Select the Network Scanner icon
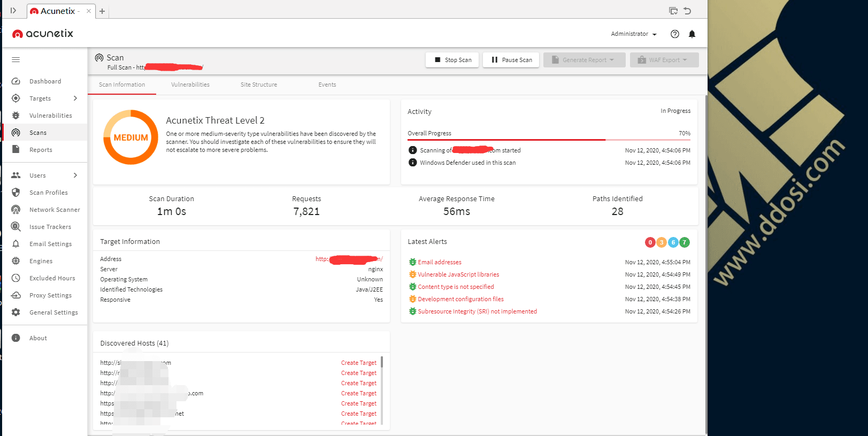868x436 pixels. click(x=16, y=210)
